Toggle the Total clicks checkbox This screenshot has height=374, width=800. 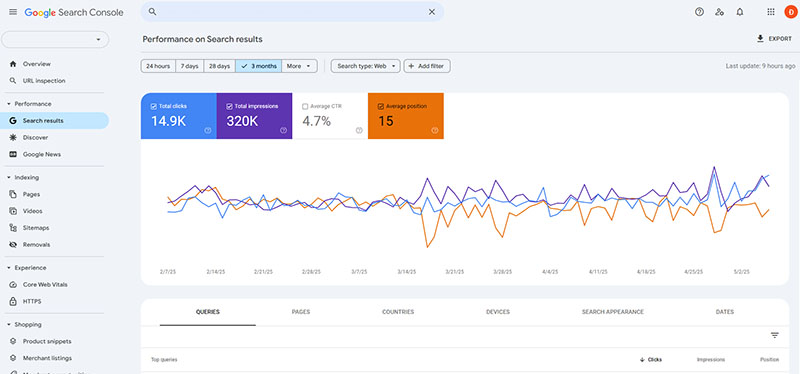click(154, 106)
